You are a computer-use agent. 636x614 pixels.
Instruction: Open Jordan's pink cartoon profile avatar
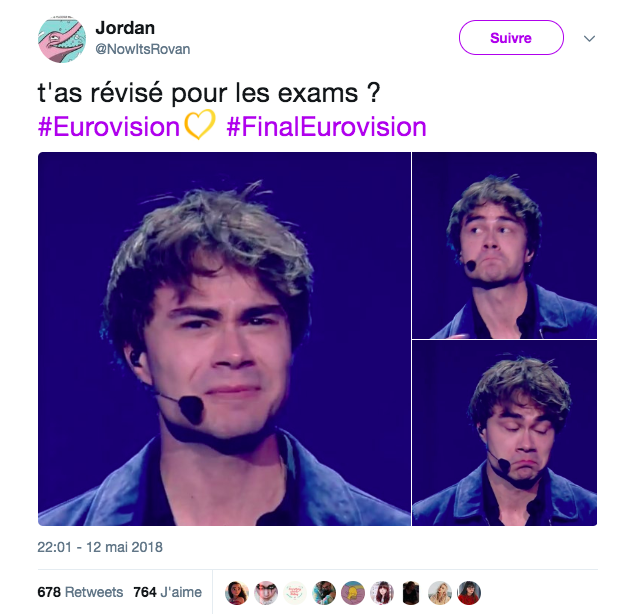tap(62, 39)
